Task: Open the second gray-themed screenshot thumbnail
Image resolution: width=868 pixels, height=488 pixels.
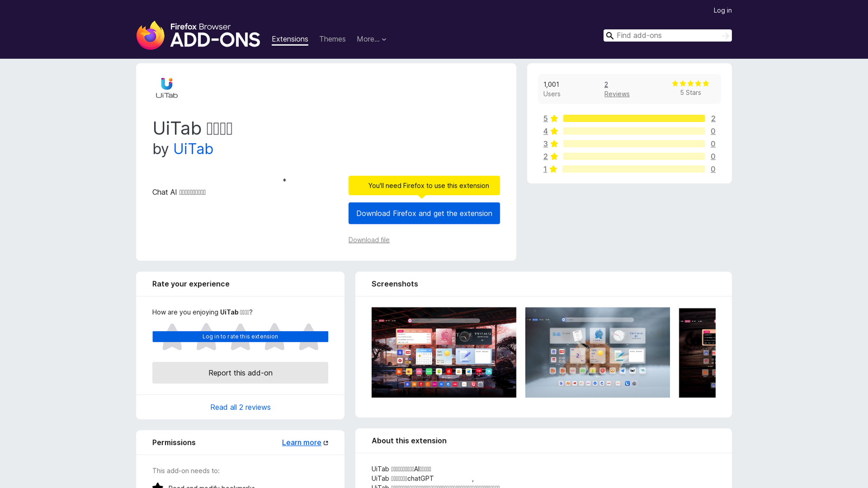Action: pyautogui.click(x=597, y=352)
